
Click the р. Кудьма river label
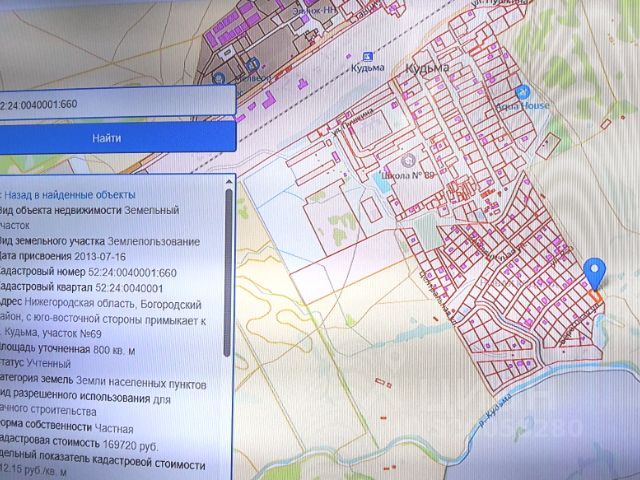[x=495, y=411]
